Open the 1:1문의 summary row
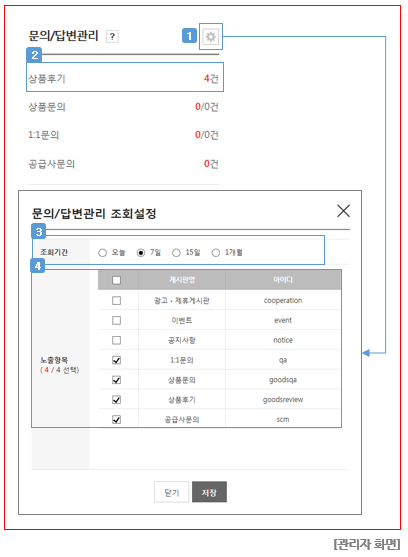The image size is (408, 557). coord(124,135)
